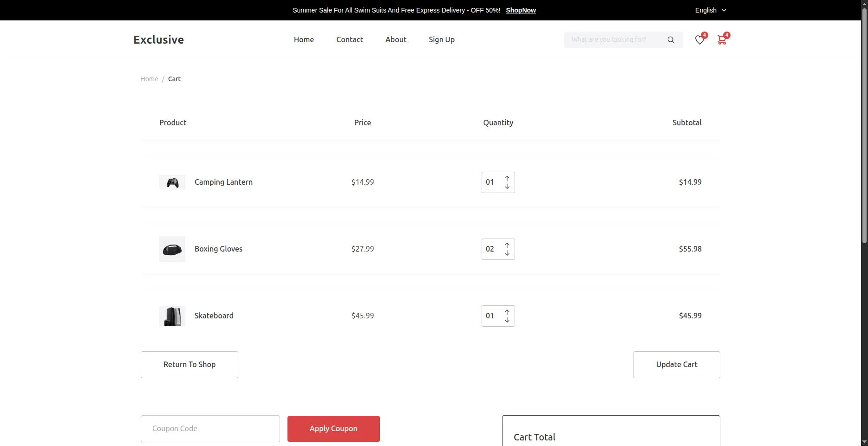The height and width of the screenshot is (446, 868).
Task: Click Return To Shop button
Action: [189, 365]
